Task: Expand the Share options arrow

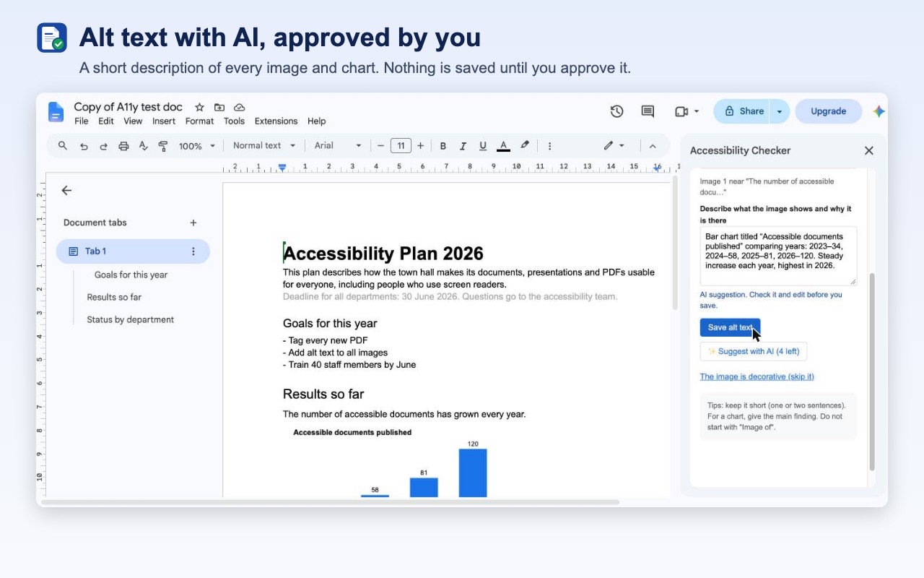Action: coord(780,111)
